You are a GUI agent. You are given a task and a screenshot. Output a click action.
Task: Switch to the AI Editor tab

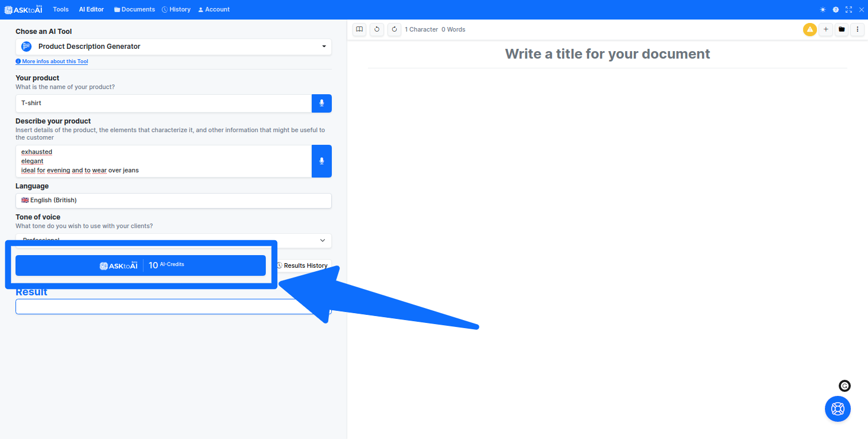tap(91, 9)
